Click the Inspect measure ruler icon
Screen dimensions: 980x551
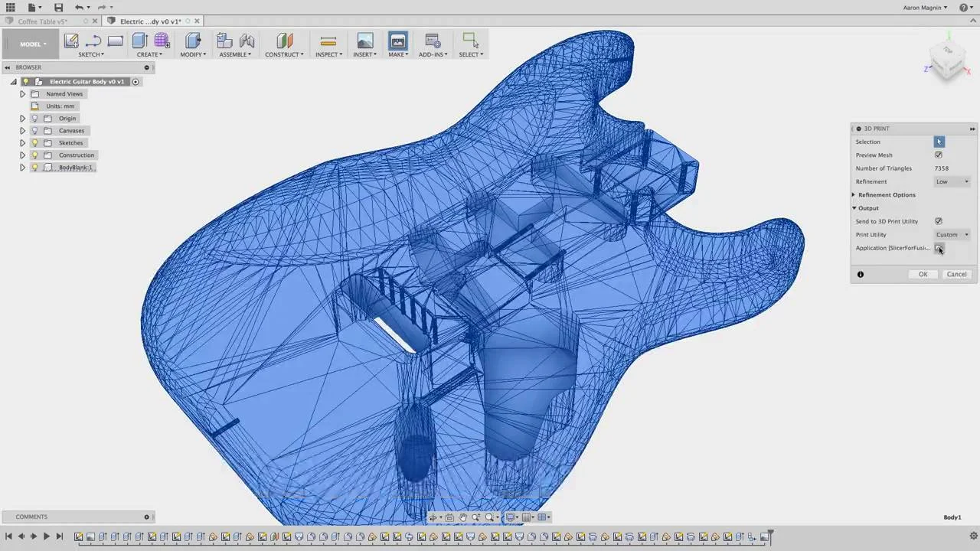(328, 41)
